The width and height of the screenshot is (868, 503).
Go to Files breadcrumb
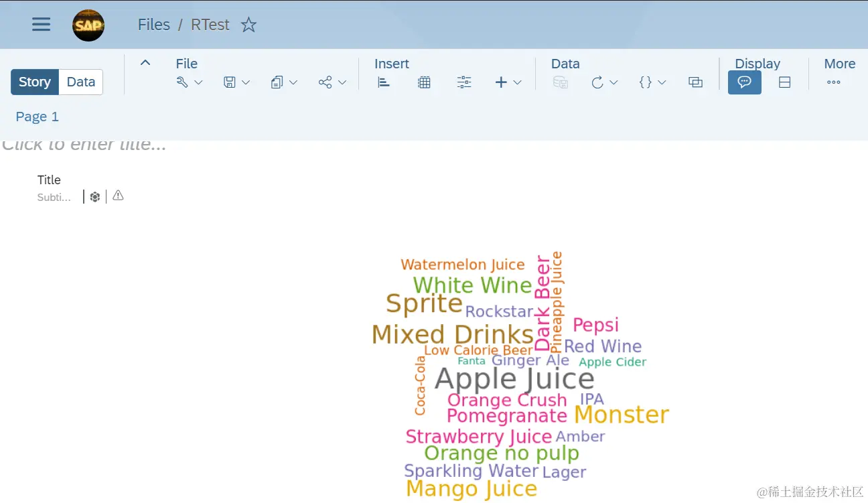154,25
